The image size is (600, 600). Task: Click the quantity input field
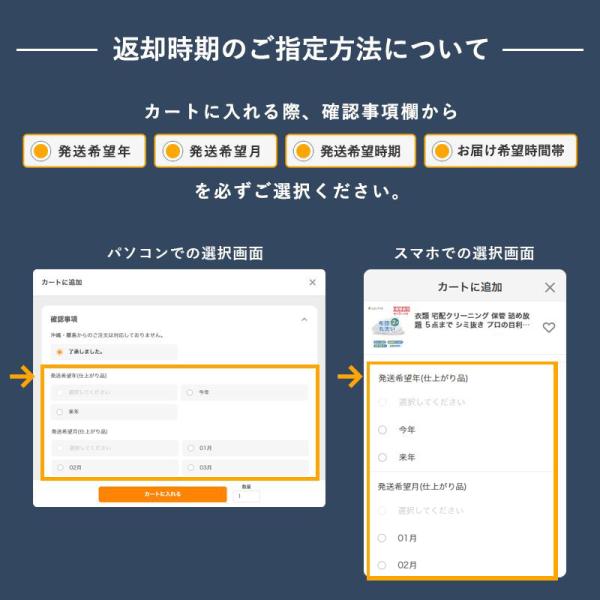[246, 496]
